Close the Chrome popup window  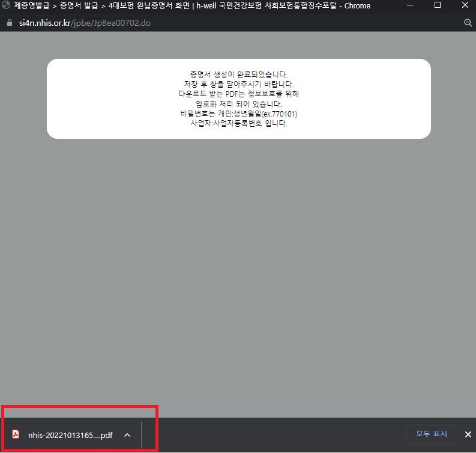coord(465,5)
